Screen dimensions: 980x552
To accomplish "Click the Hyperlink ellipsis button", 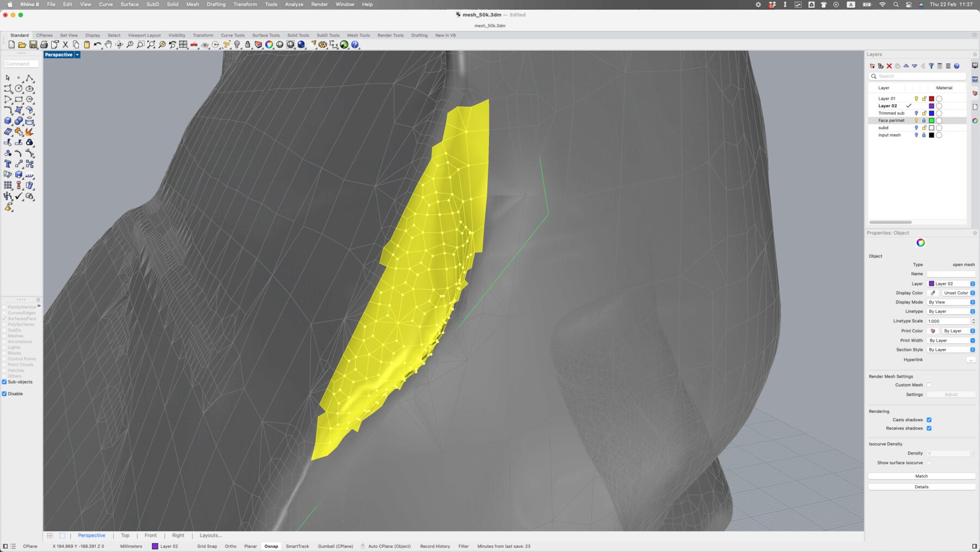I will pyautogui.click(x=971, y=360).
